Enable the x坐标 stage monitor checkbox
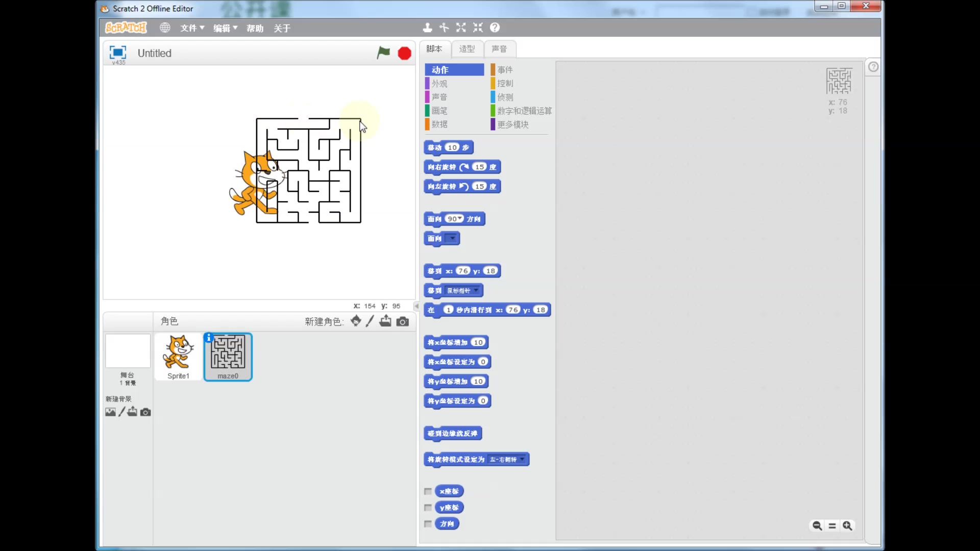980x551 pixels. 428,491
